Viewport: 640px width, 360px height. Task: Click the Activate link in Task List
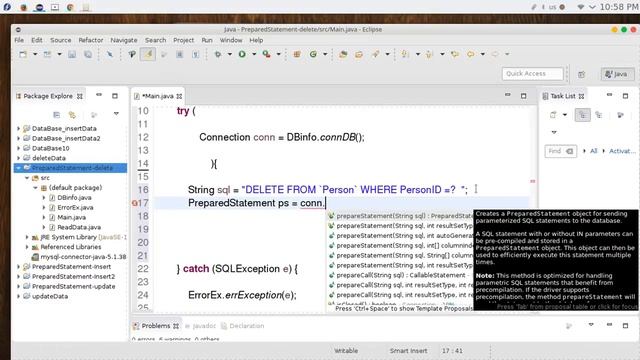pos(622,151)
